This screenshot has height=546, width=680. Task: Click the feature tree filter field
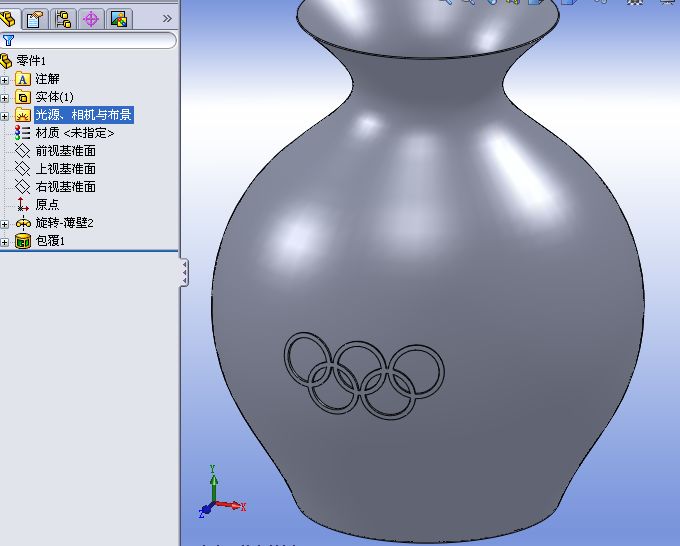pos(88,40)
